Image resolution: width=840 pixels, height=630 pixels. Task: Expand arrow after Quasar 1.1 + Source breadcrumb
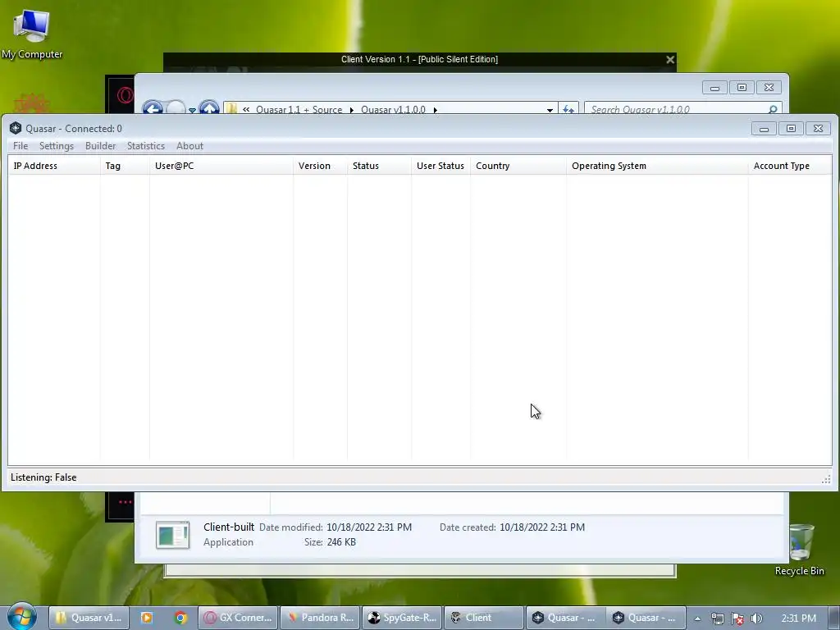[351, 110]
